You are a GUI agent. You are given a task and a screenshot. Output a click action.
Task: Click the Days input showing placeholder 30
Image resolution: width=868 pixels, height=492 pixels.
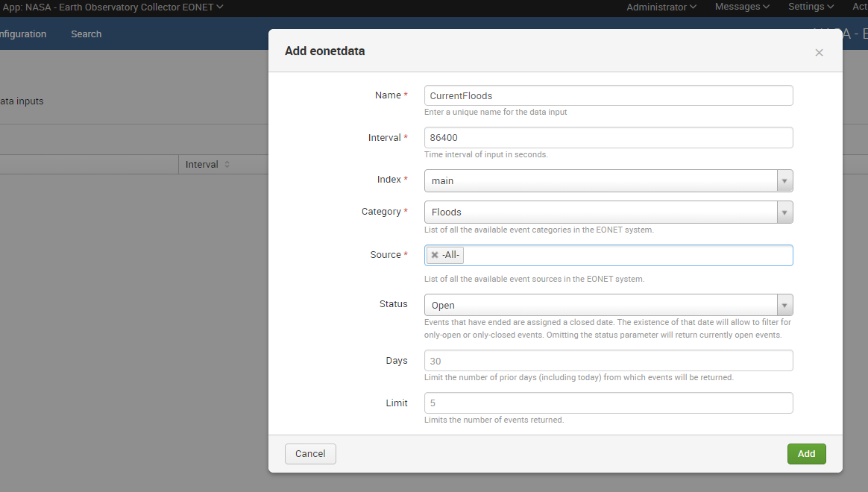click(x=608, y=361)
